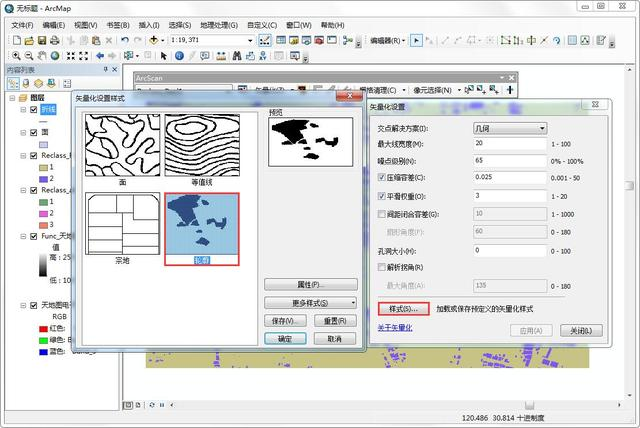Save the map with the floppy icon
Image resolution: width=640 pixels, height=428 pixels.
[42, 40]
